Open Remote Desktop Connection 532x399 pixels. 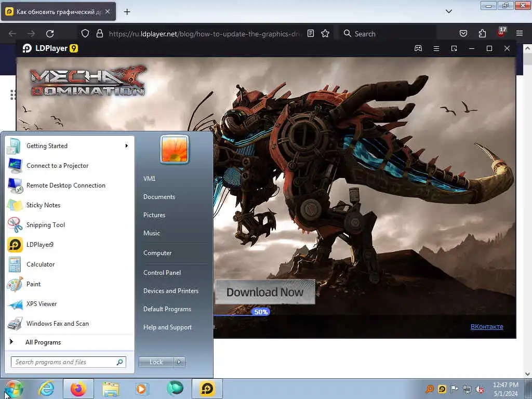(x=70, y=185)
